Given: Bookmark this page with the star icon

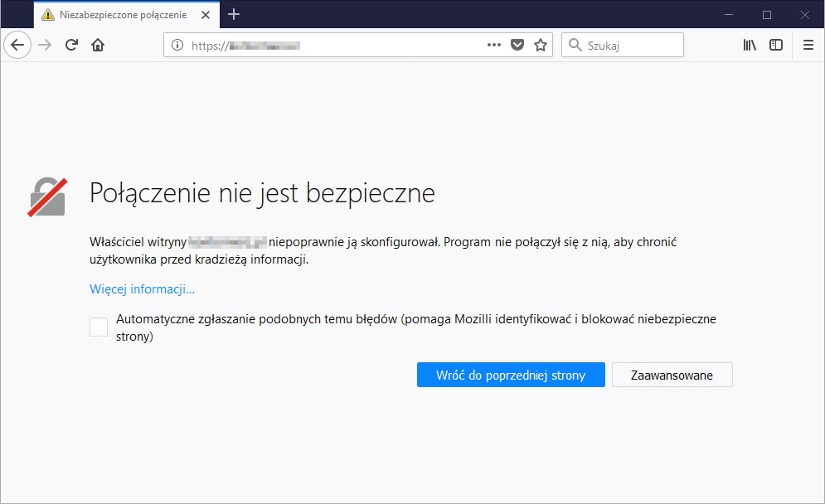Looking at the screenshot, I should click(541, 45).
